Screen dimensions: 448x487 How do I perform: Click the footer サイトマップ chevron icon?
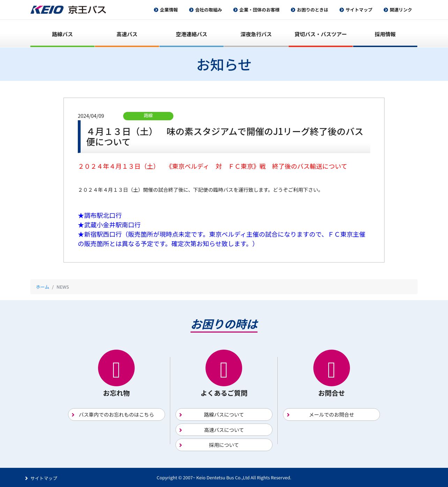(x=27, y=478)
